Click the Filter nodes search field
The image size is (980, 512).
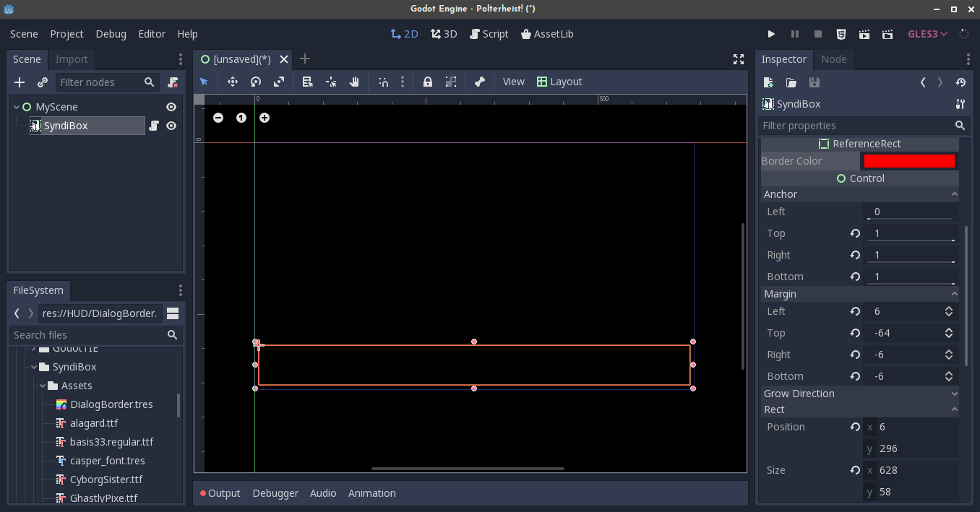coord(107,82)
